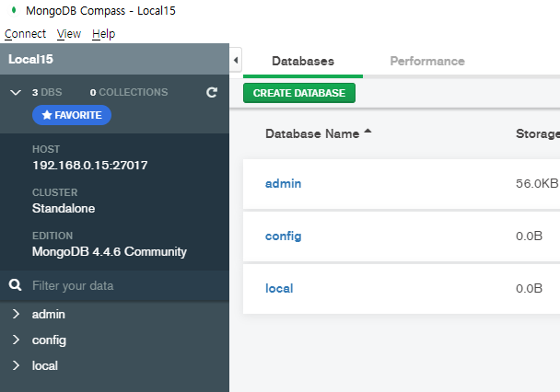Click the 3 DBS counter
560x392 pixels.
47,92
